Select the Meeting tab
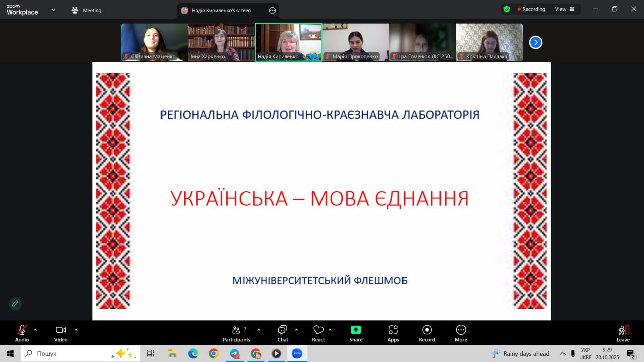Viewport: 644px width, 362px height. [87, 10]
